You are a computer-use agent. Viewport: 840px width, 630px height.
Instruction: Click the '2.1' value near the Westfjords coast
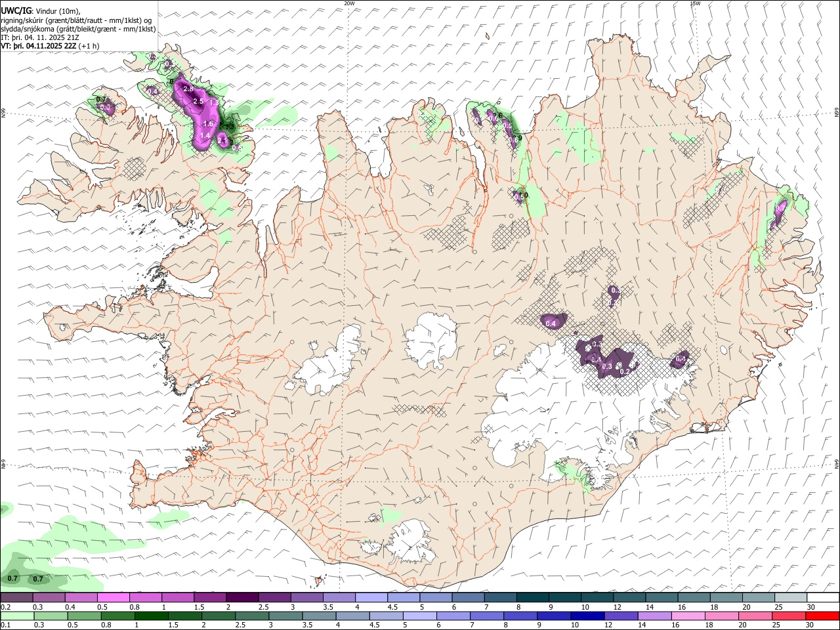(222, 140)
